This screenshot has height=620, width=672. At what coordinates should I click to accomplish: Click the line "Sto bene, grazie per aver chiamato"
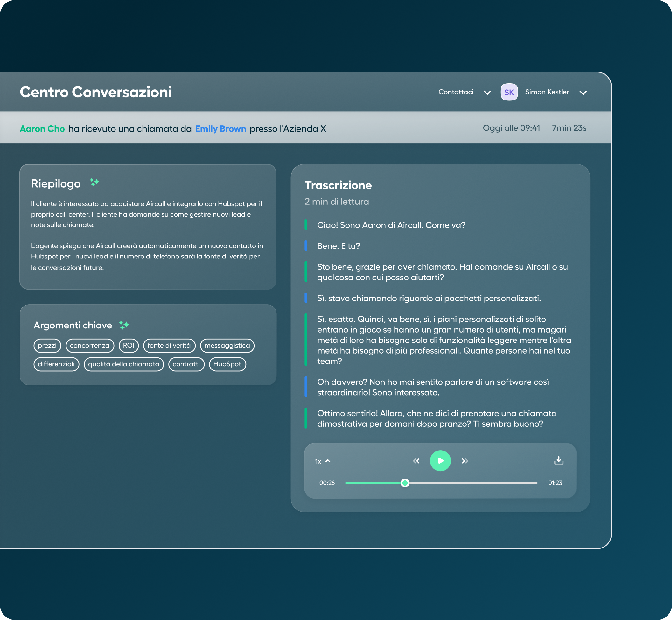442,272
